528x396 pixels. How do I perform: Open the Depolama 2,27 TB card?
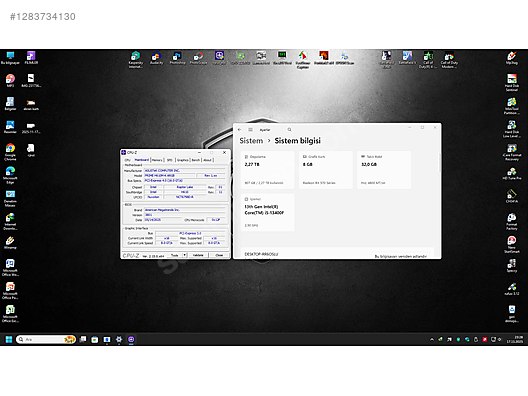tap(268, 170)
